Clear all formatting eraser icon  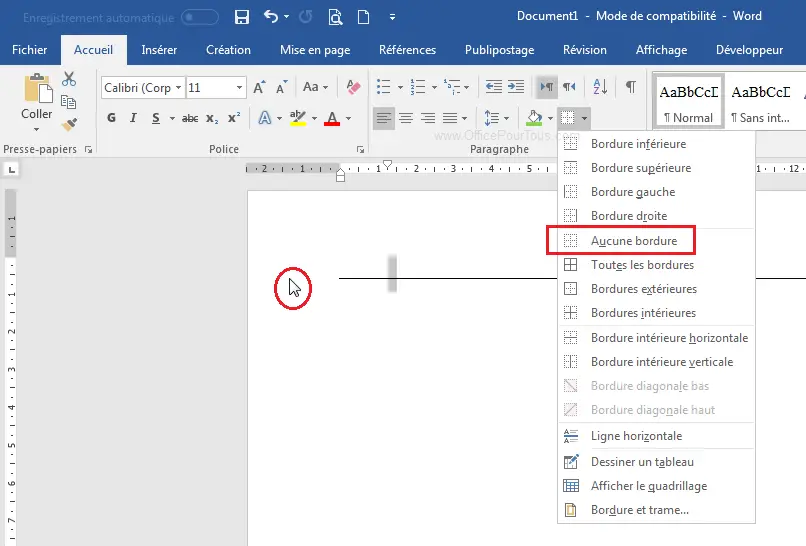(x=353, y=87)
